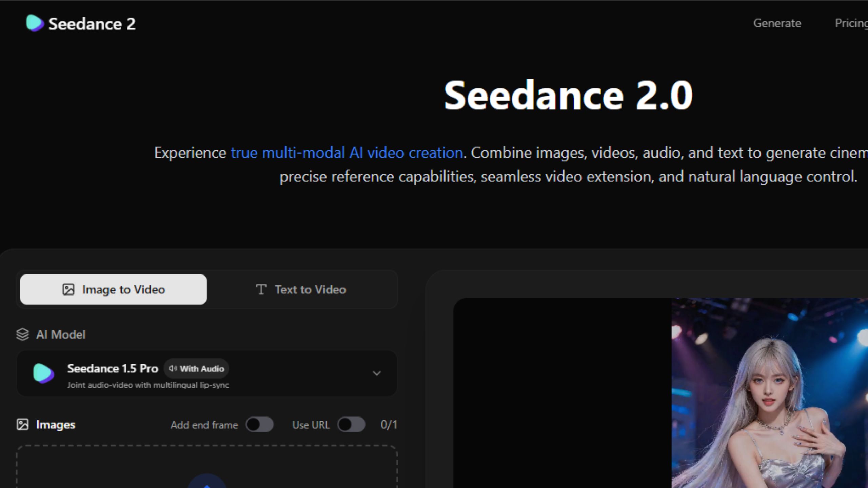The width and height of the screenshot is (868, 488).
Task: Expand the AI Model dropdown chevron
Action: [x=377, y=373]
